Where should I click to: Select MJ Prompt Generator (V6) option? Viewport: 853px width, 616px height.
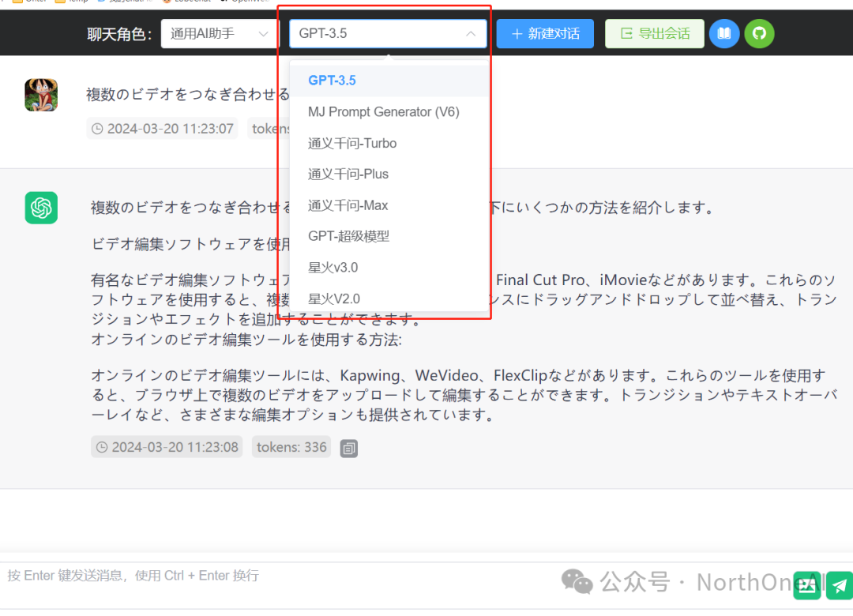pos(389,112)
